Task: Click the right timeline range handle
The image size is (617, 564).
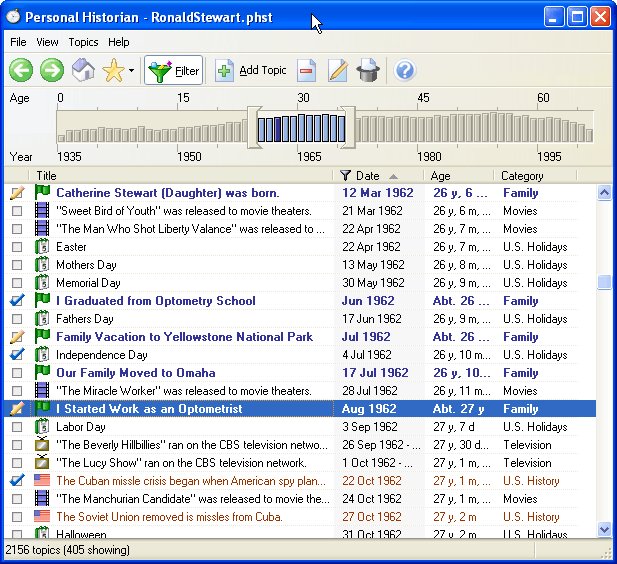Action: point(348,127)
